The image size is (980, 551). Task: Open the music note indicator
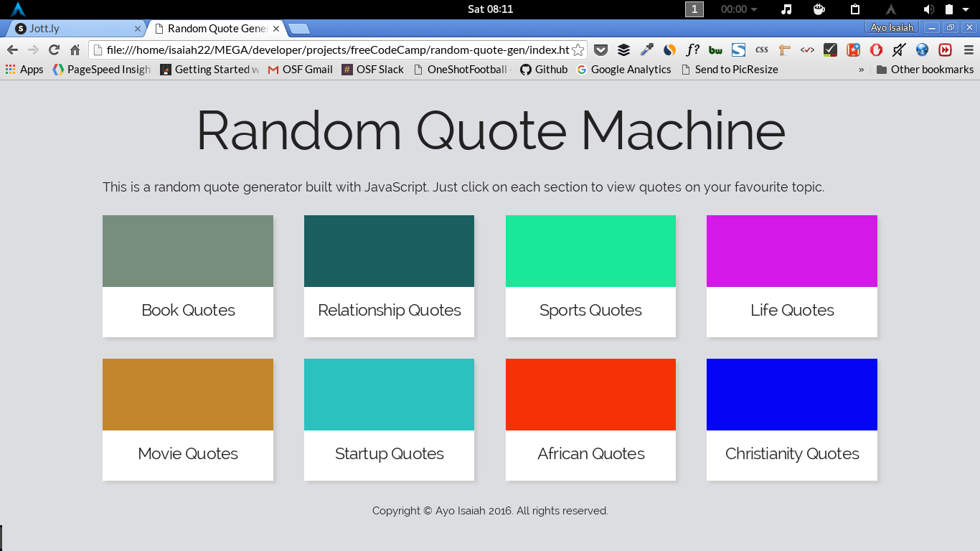pos(786,9)
